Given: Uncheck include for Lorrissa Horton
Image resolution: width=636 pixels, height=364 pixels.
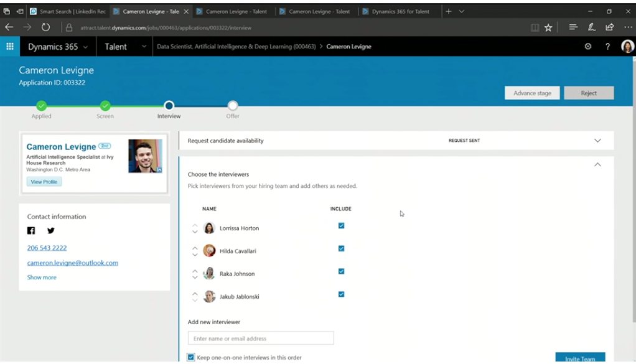Looking at the screenshot, I should 341,226.
